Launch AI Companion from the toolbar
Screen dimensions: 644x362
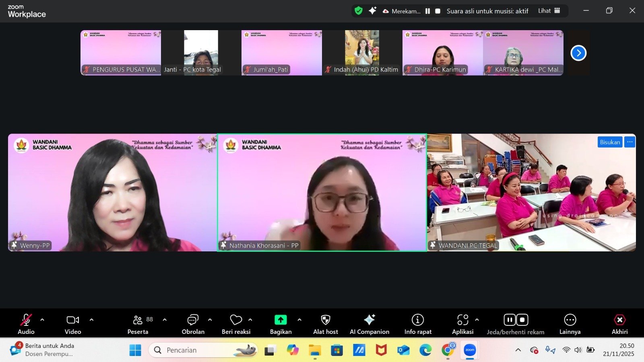click(x=369, y=324)
